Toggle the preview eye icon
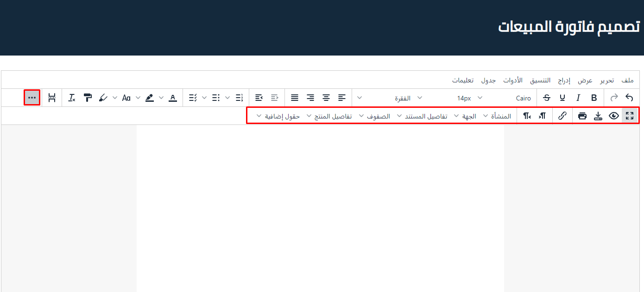This screenshot has height=292, width=644. click(614, 116)
